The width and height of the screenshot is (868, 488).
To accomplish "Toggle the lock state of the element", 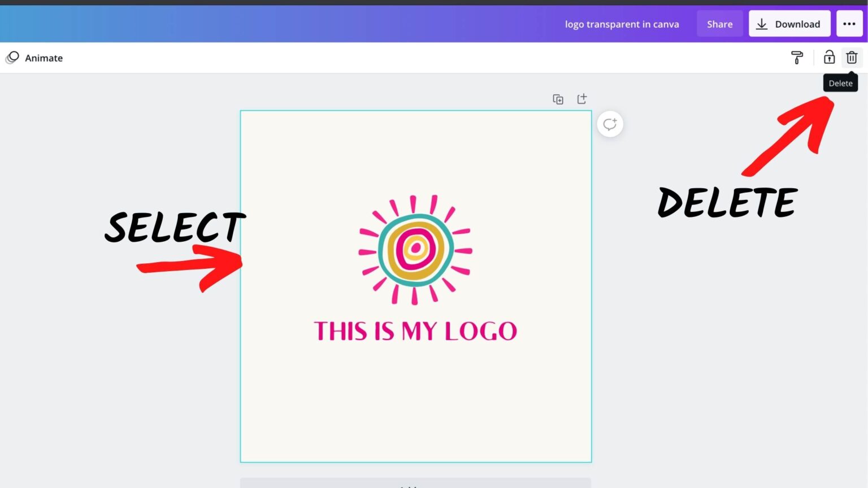I will coord(828,58).
